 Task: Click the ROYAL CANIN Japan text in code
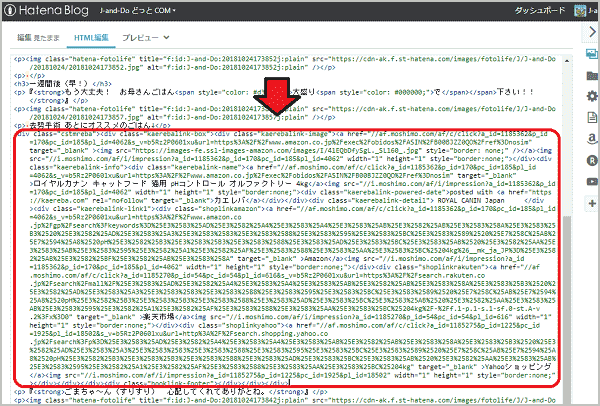coord(471,200)
